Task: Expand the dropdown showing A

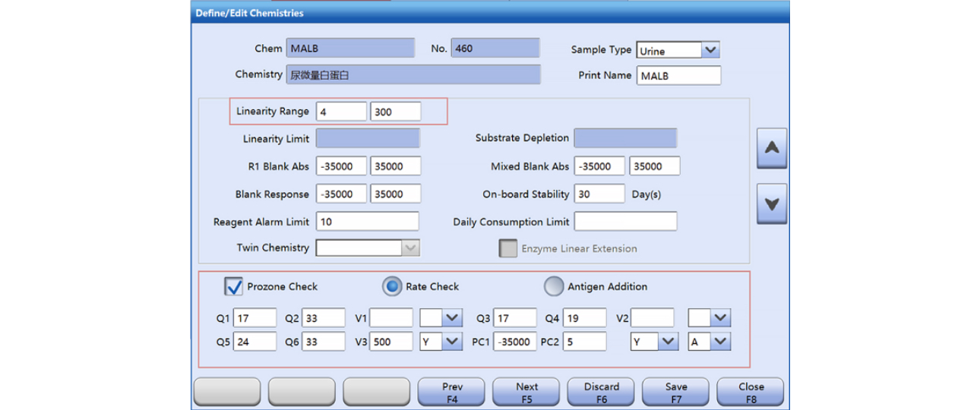Action: [721, 342]
